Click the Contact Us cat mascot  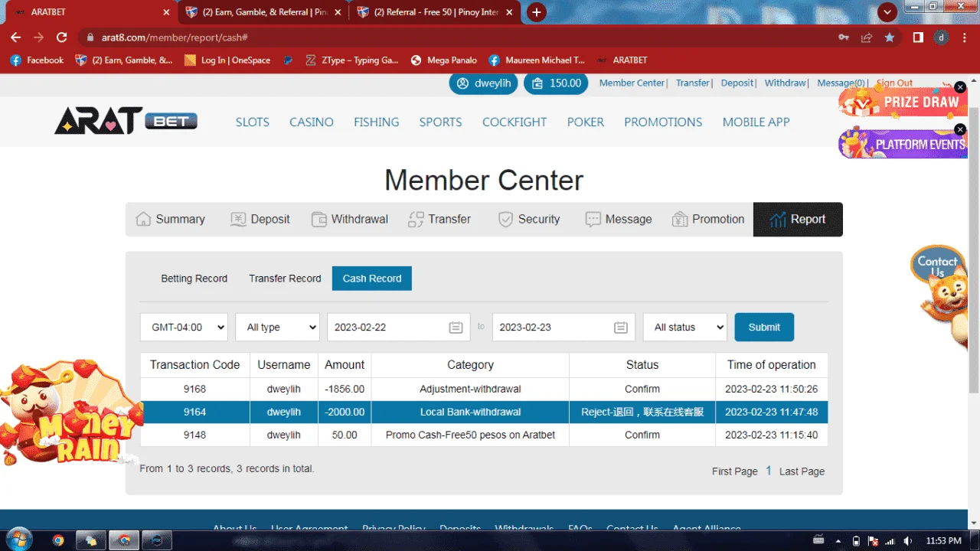point(942,295)
